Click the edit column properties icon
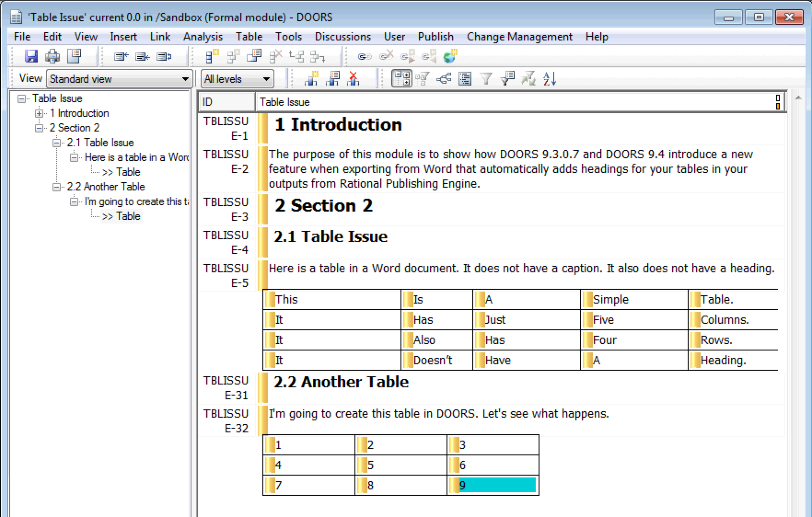Viewport: 812px width, 517px height. 333,79
